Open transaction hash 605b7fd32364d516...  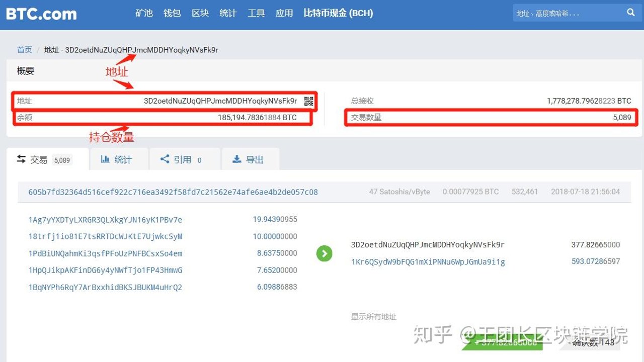[173, 192]
